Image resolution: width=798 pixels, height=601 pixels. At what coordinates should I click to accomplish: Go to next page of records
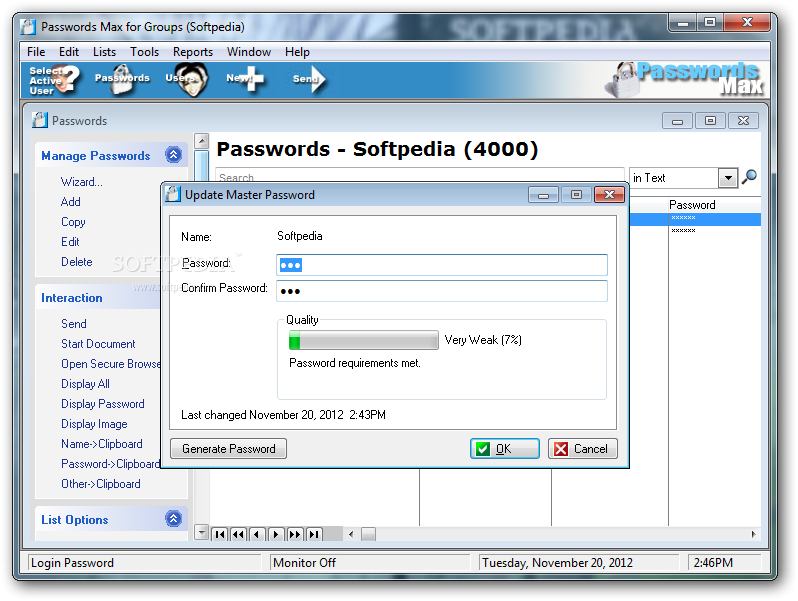[295, 534]
